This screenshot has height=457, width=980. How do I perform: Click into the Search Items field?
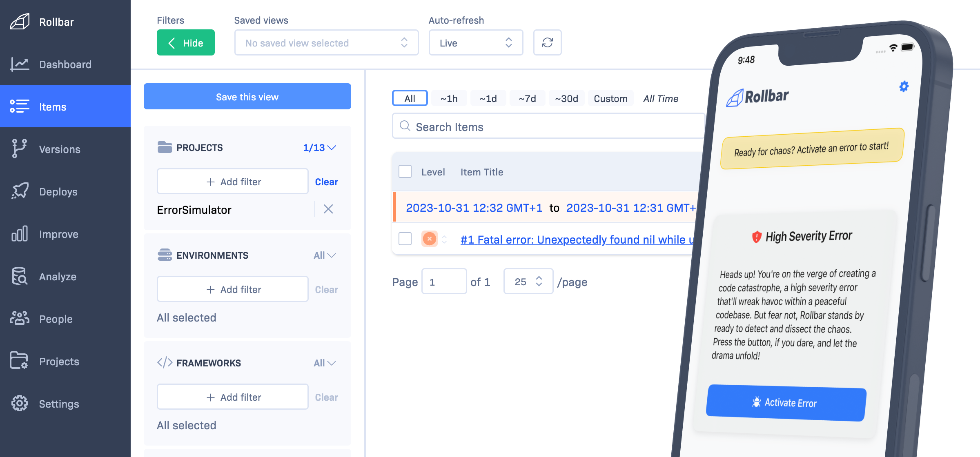[547, 126]
